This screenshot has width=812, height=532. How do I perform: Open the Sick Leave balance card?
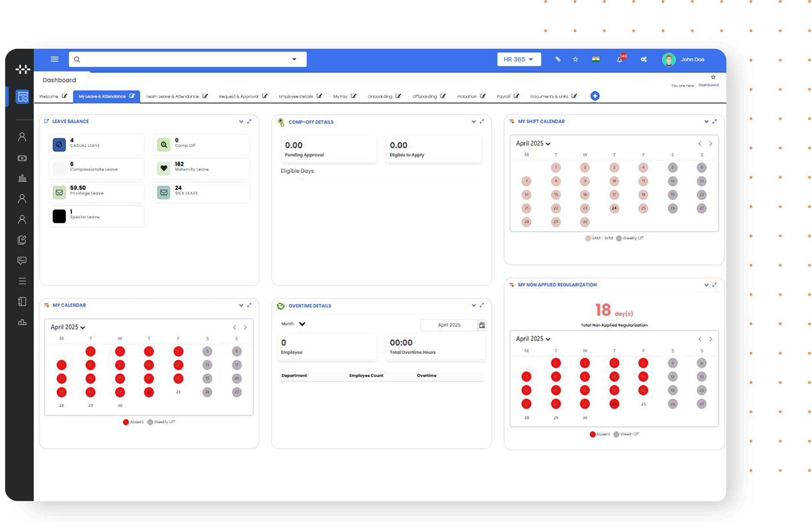pyautogui.click(x=201, y=192)
